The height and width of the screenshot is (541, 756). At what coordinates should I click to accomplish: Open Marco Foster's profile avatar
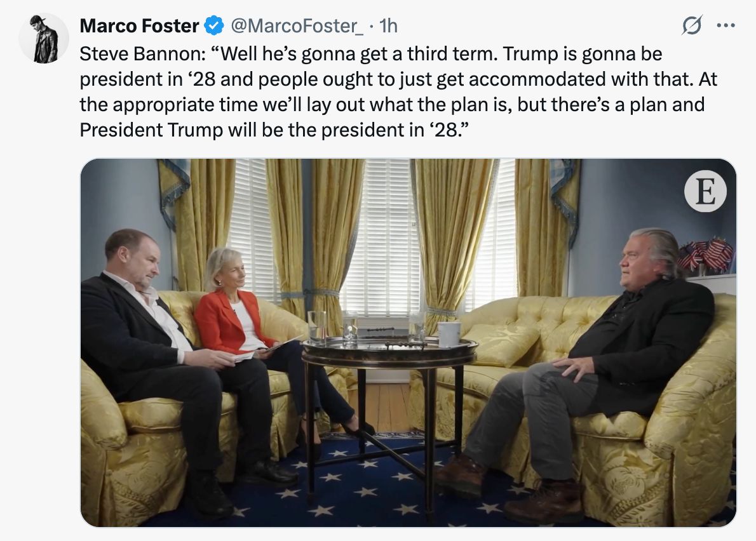44,38
